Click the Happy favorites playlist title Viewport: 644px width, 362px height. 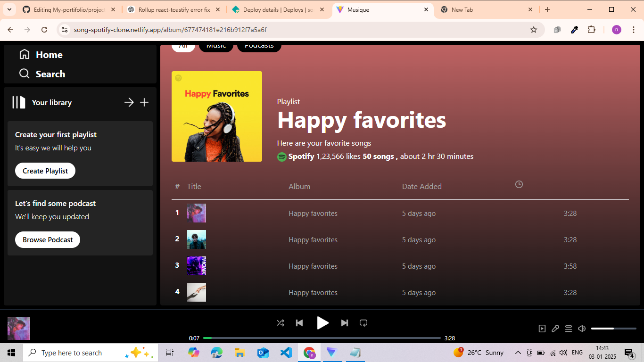coord(362,120)
